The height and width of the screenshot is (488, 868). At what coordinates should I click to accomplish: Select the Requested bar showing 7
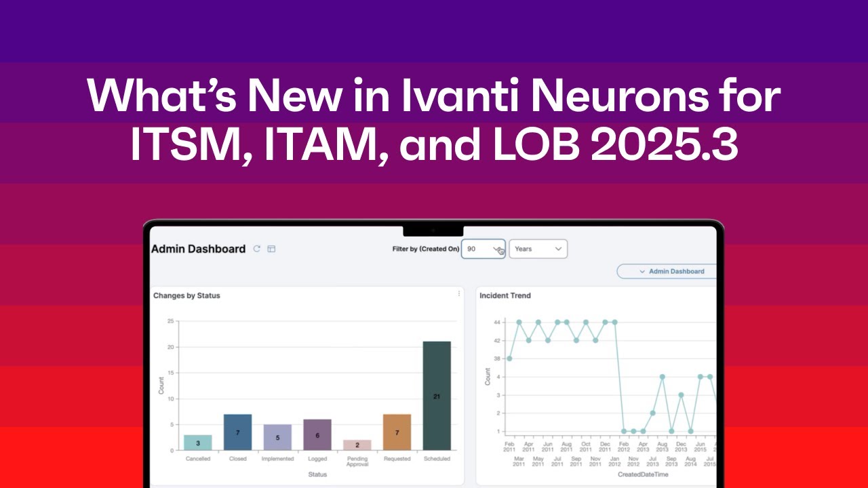[x=397, y=432]
